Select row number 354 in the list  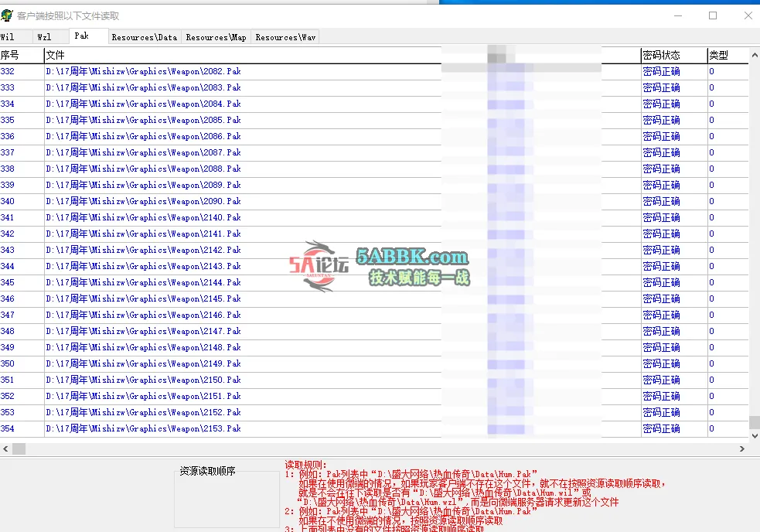pyautogui.click(x=144, y=428)
